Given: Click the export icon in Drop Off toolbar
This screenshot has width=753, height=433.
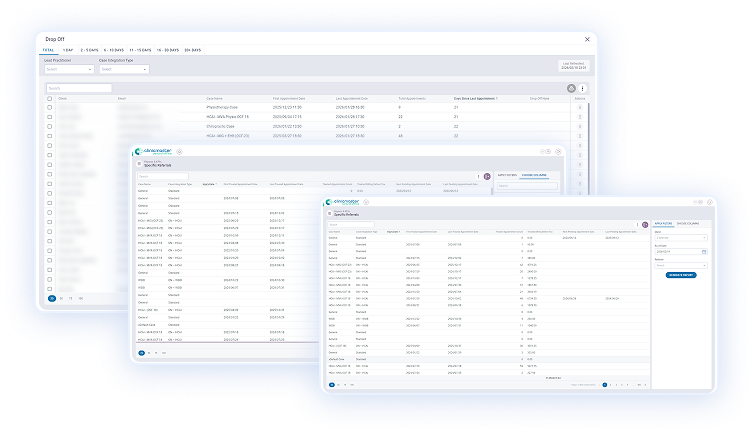Looking at the screenshot, I should (x=571, y=88).
